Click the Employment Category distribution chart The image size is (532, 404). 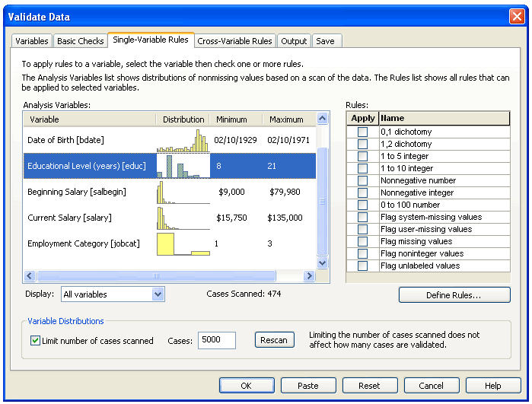[183, 243]
